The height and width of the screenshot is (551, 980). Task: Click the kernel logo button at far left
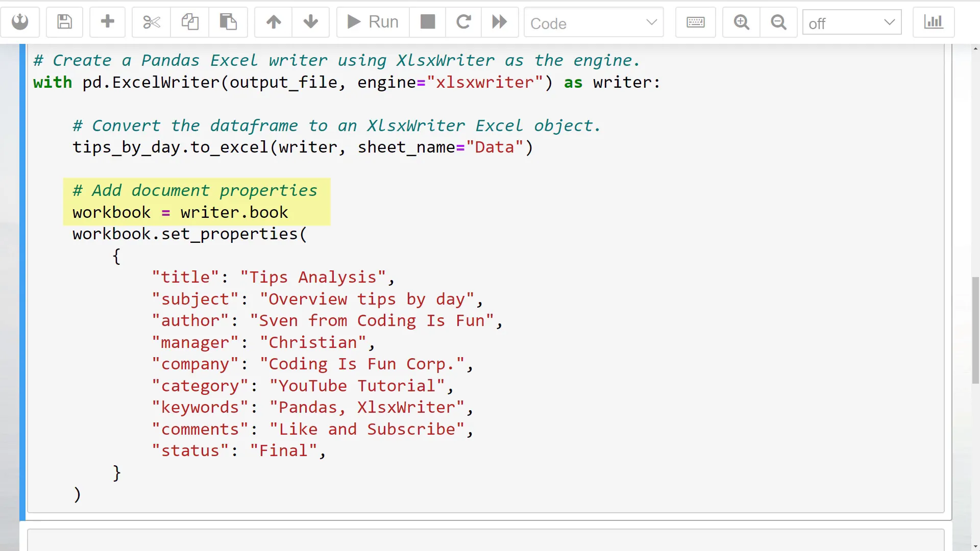pyautogui.click(x=20, y=22)
